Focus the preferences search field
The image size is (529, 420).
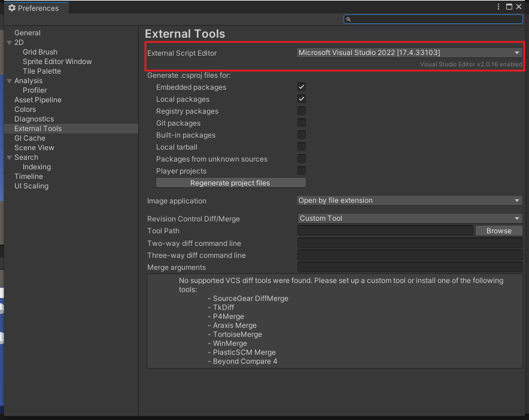(x=433, y=19)
